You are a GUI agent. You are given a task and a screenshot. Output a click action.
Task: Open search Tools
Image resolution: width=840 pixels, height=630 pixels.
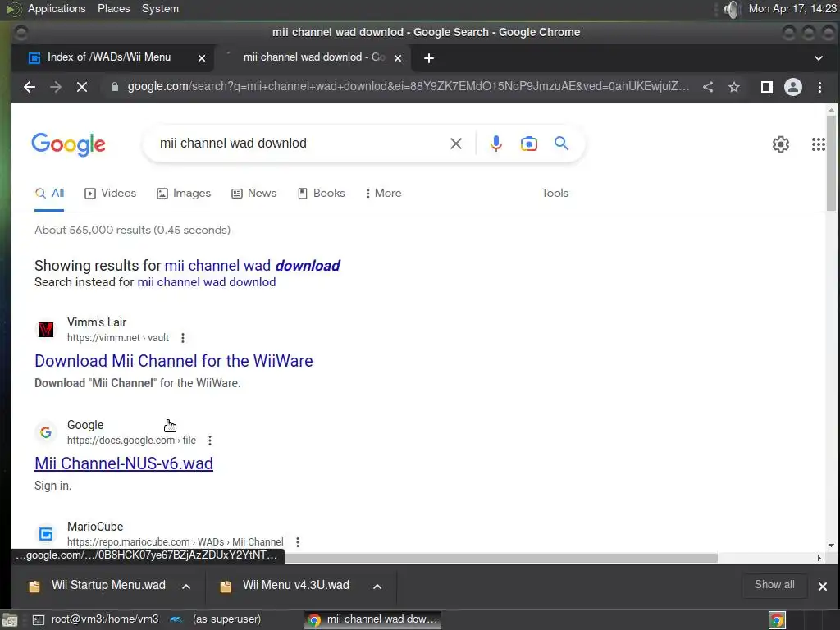[555, 193]
